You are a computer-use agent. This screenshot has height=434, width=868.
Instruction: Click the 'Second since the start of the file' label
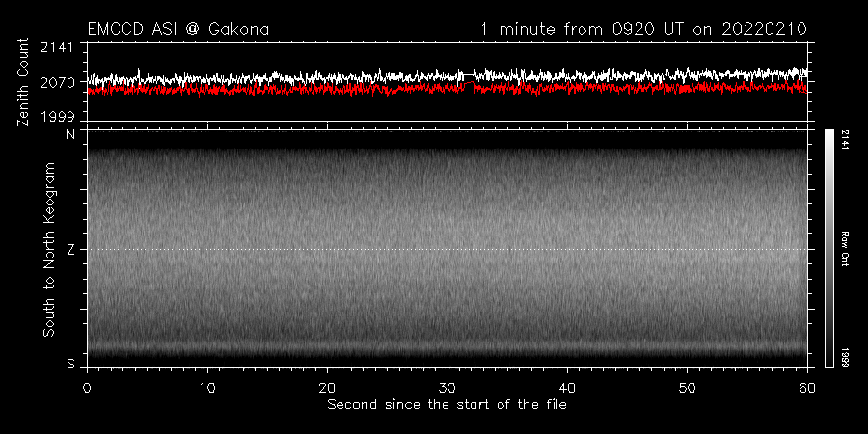[x=447, y=405]
